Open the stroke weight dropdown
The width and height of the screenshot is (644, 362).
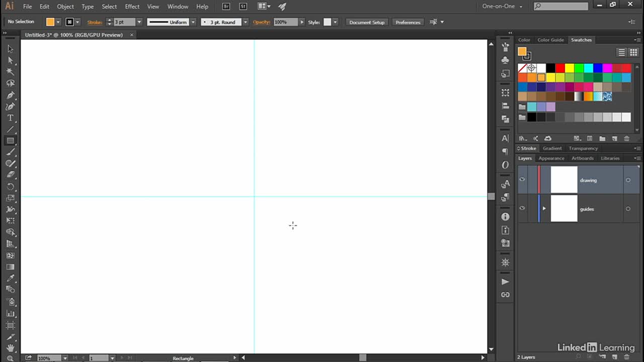[x=139, y=22]
